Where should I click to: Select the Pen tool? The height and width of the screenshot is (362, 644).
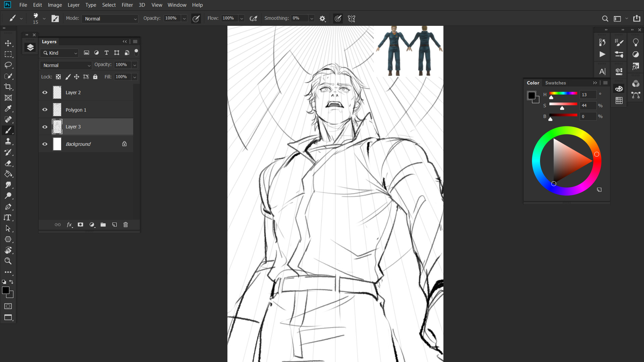coord(8,207)
